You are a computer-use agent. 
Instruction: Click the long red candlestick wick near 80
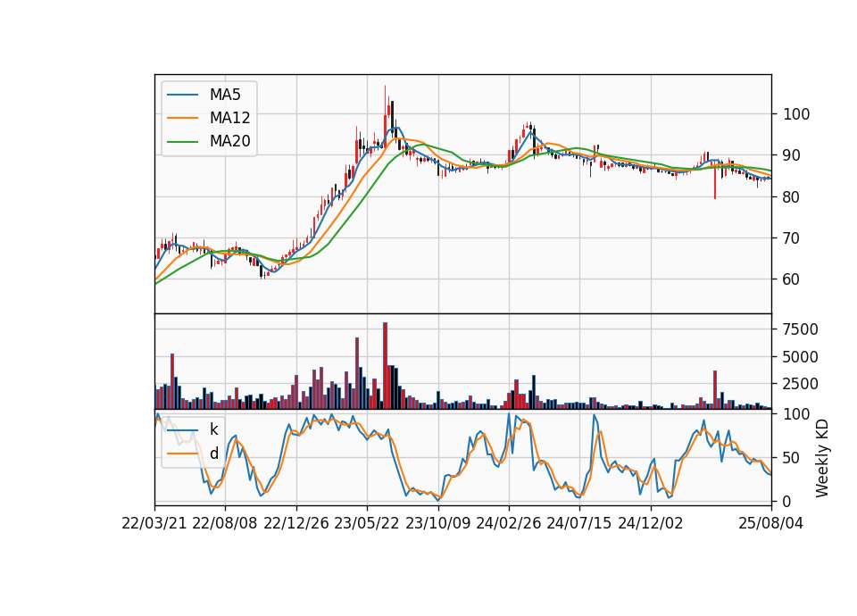pyautogui.click(x=715, y=179)
